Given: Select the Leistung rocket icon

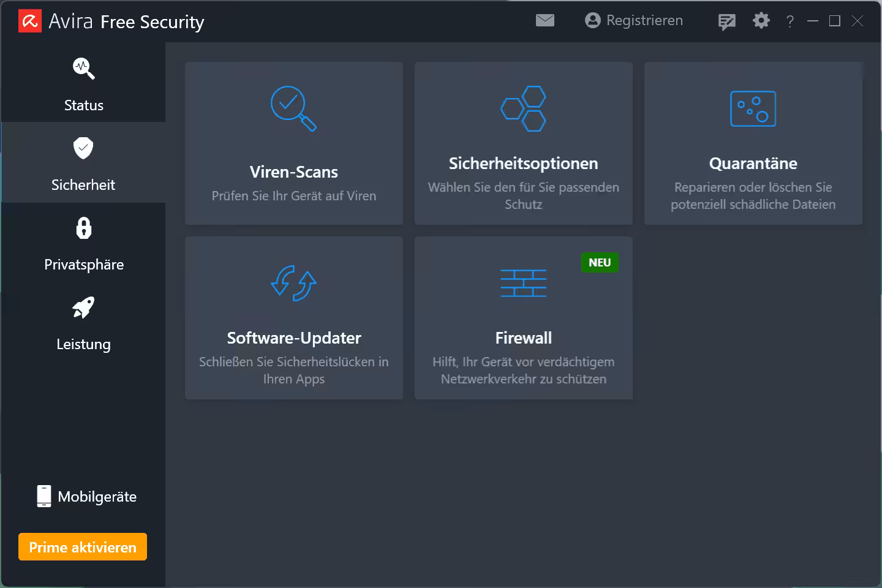Looking at the screenshot, I should click(83, 307).
